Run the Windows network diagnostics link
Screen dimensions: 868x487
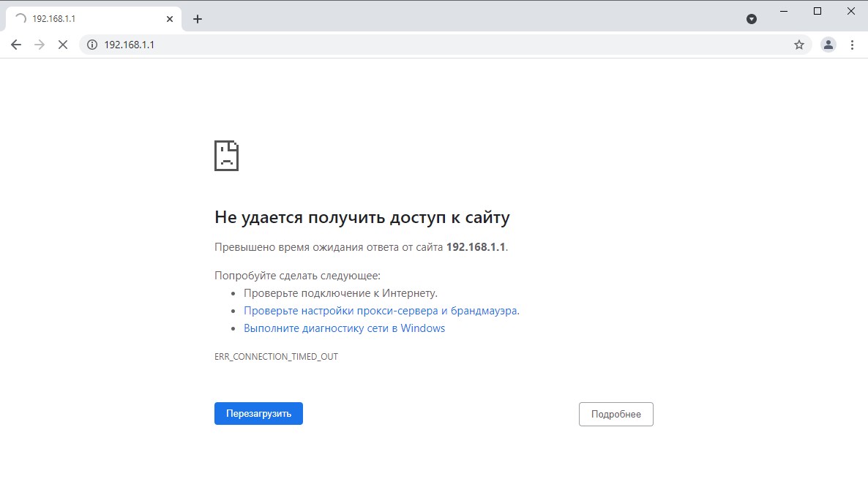point(344,328)
